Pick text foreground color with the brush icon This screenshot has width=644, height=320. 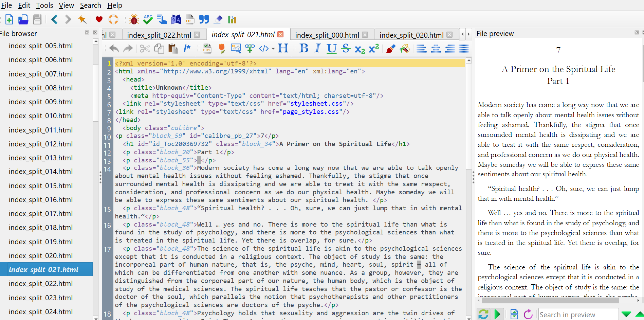[x=390, y=49]
